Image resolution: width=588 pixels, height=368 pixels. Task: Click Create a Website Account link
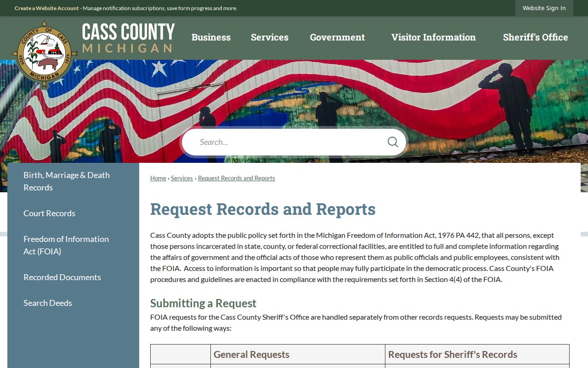coord(47,8)
